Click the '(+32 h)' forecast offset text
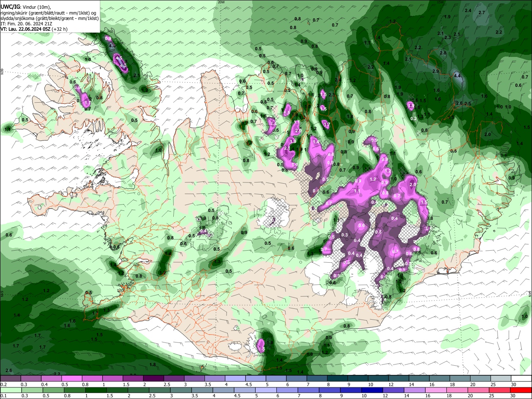The image size is (532, 399). click(60, 29)
